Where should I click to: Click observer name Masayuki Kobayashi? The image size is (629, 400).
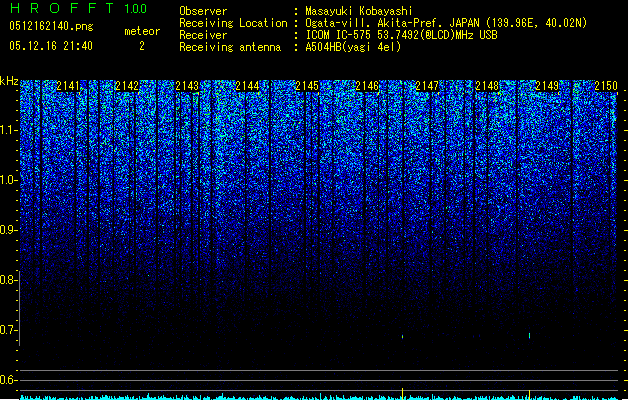(359, 11)
